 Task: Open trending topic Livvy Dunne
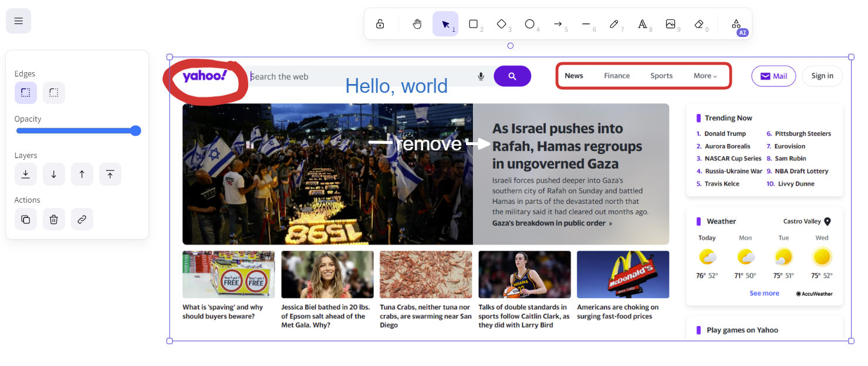coord(796,184)
